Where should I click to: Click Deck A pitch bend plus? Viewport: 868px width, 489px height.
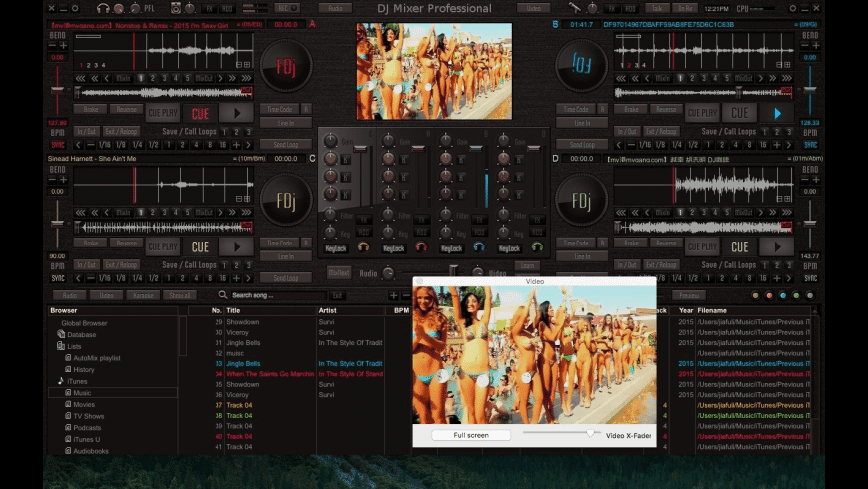[63, 46]
